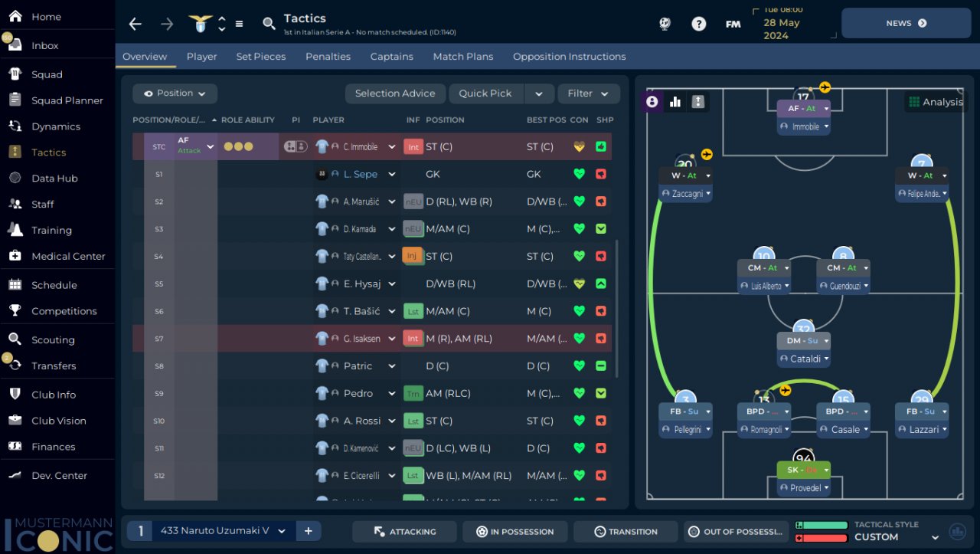Open the Scouting magnifier icon in the sidebar
The width and height of the screenshot is (980, 554).
click(x=15, y=339)
